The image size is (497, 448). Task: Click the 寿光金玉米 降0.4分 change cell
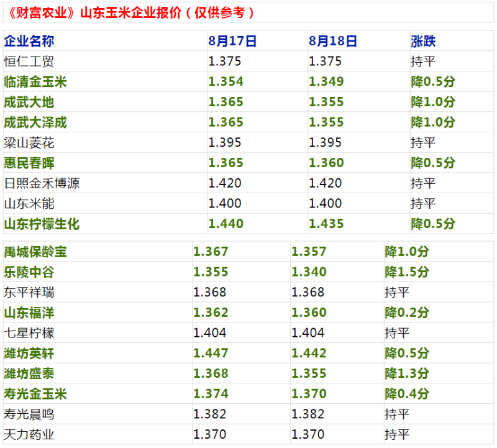(x=407, y=394)
